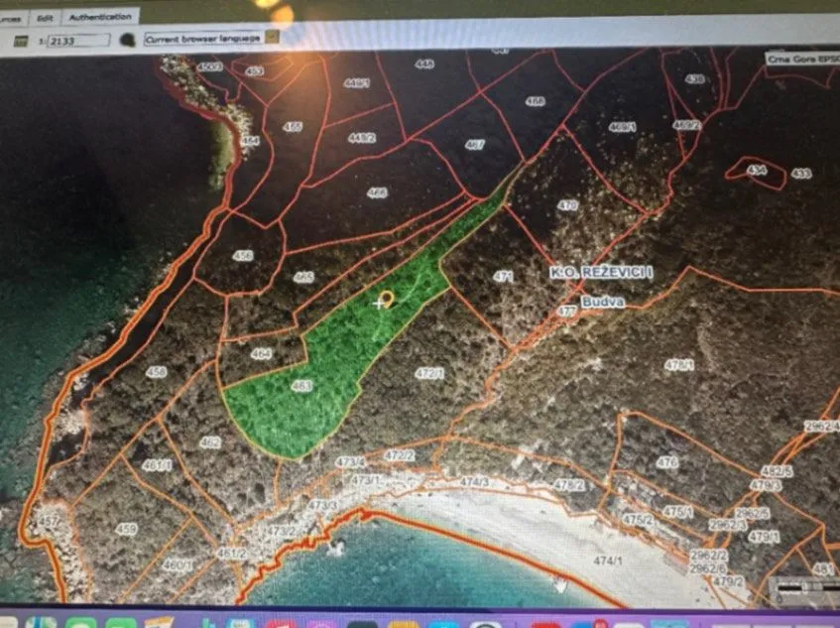
Task: Click parcel 472/1 on the map
Action: coord(429,370)
